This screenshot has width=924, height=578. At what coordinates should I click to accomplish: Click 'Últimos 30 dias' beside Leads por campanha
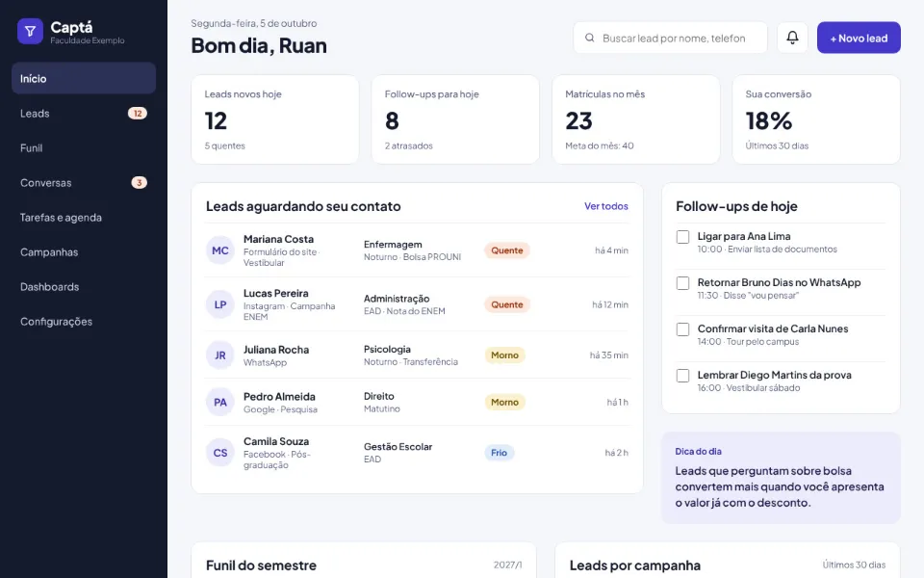(x=854, y=565)
